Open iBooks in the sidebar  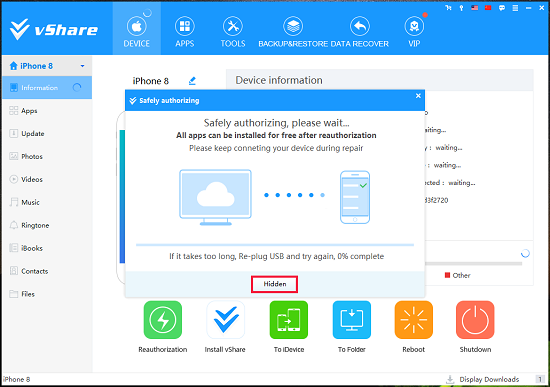tap(47, 248)
